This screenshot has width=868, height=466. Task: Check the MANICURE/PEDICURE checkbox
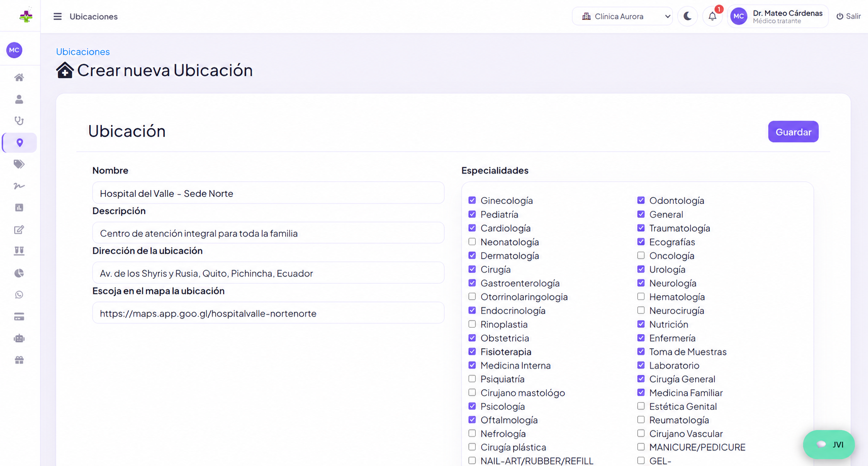tap(641, 447)
